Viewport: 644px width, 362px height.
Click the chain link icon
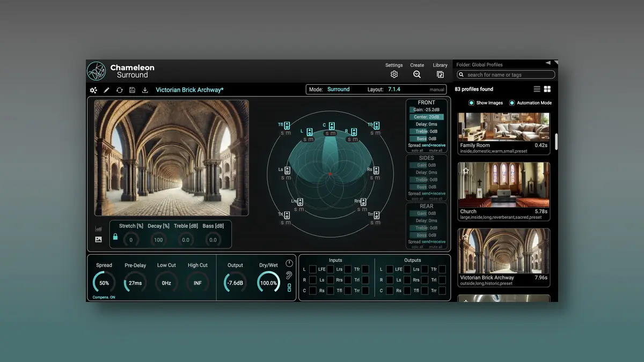click(x=289, y=288)
